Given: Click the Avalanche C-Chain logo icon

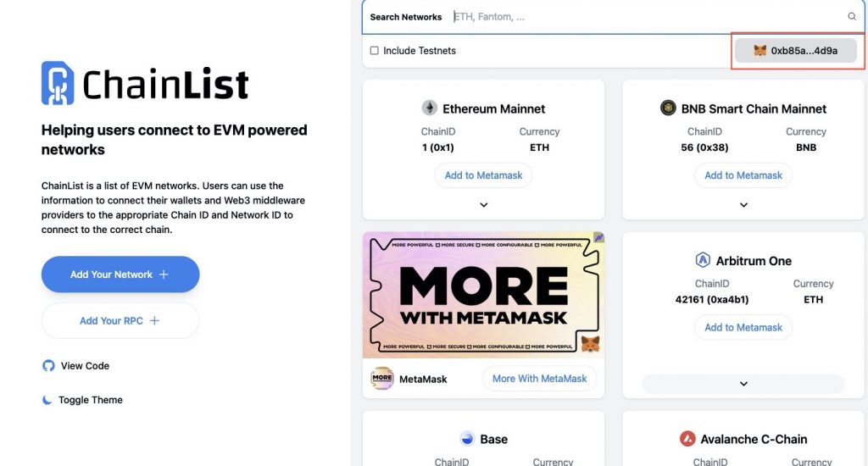Looking at the screenshot, I should tap(687, 439).
